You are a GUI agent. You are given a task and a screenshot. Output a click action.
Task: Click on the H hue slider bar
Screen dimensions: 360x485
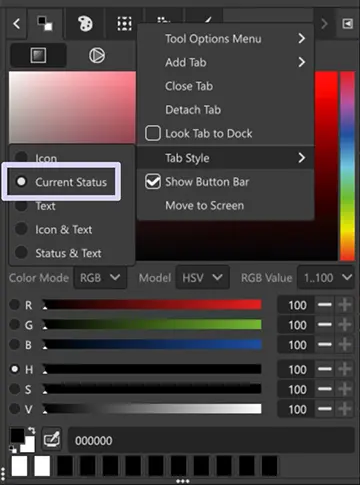pyautogui.click(x=152, y=369)
